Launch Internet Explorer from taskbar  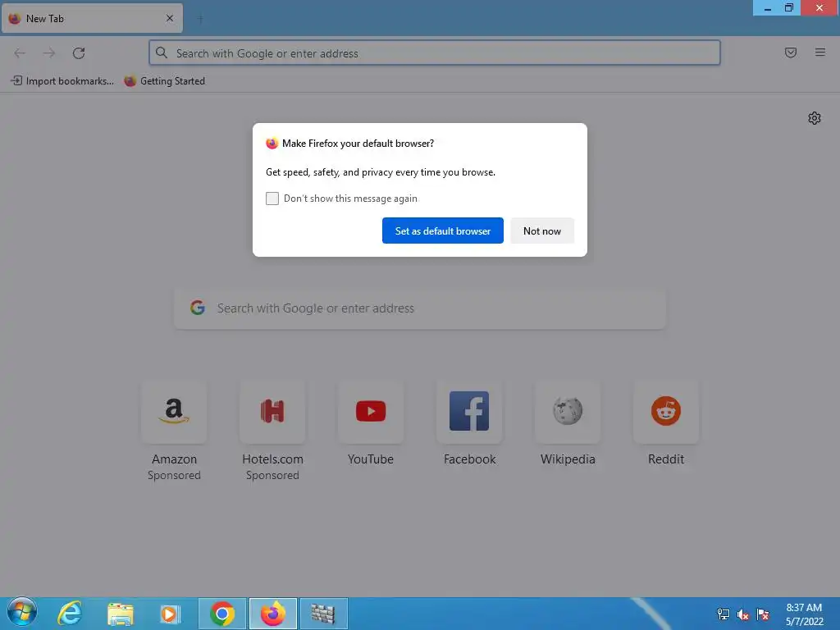(x=70, y=614)
